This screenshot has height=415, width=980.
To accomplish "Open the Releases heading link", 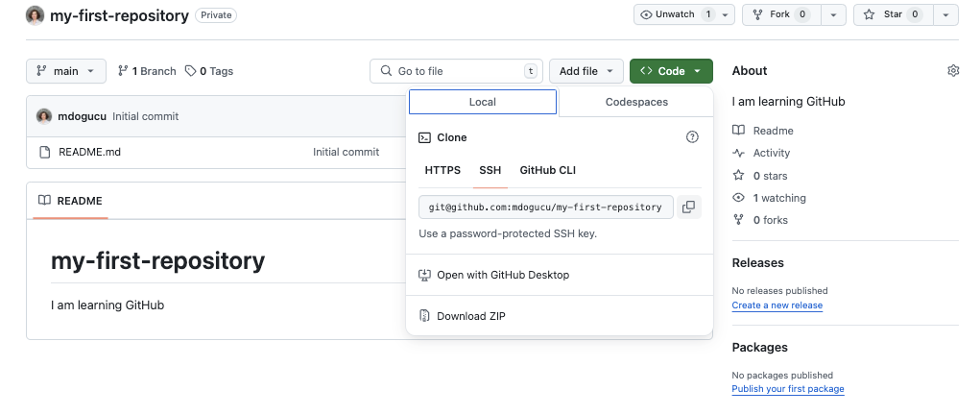I will tap(757, 262).
